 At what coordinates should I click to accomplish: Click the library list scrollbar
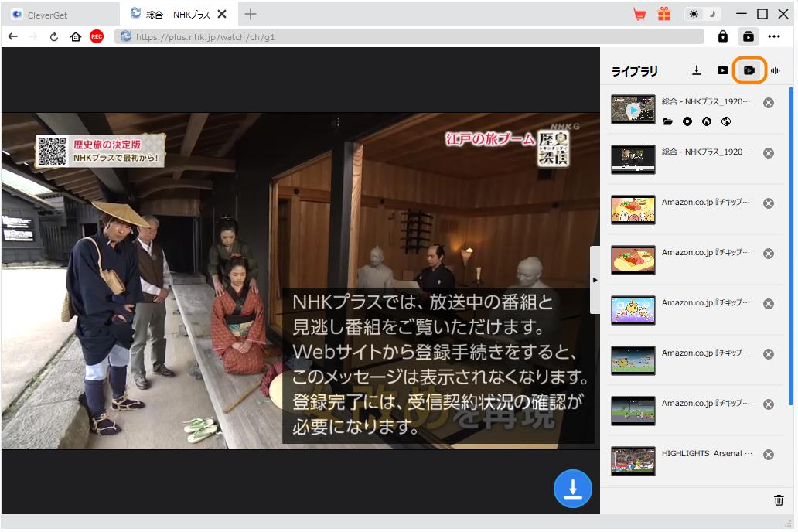pyautogui.click(x=791, y=245)
